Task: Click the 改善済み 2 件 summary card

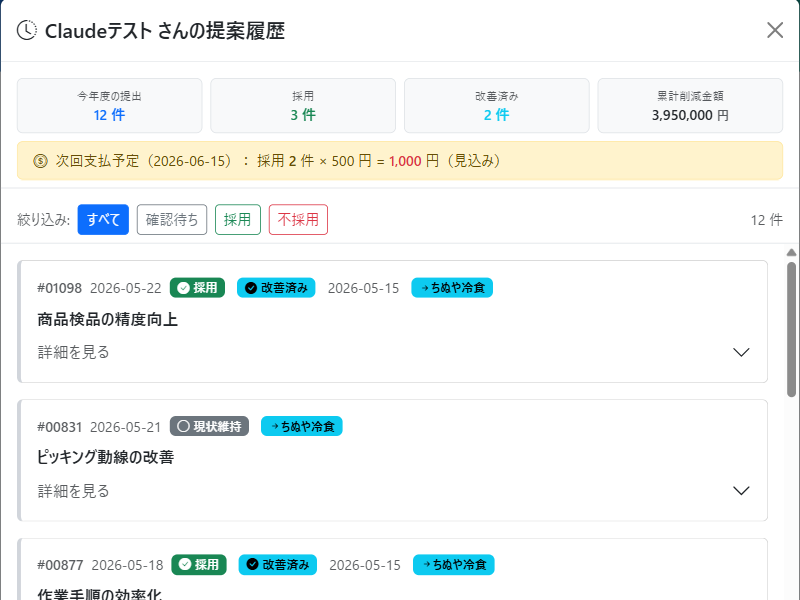Action: pyautogui.click(x=496, y=106)
